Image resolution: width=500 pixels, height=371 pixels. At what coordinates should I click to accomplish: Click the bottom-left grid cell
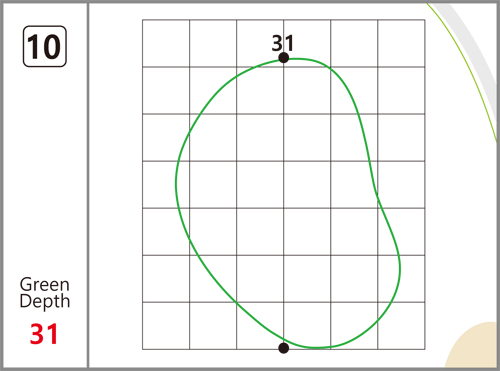point(166,326)
